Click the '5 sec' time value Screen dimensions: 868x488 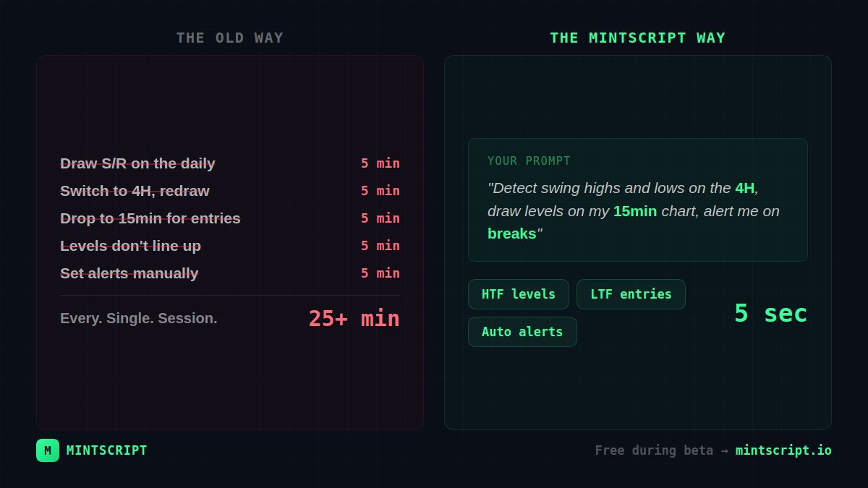(770, 313)
